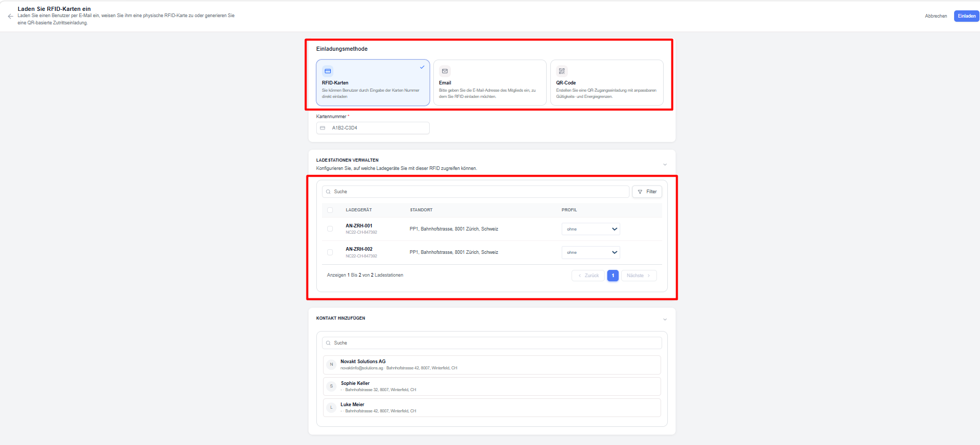Check the AN-ZRH-002 checkbox
The height and width of the screenshot is (445, 980).
pyautogui.click(x=330, y=252)
